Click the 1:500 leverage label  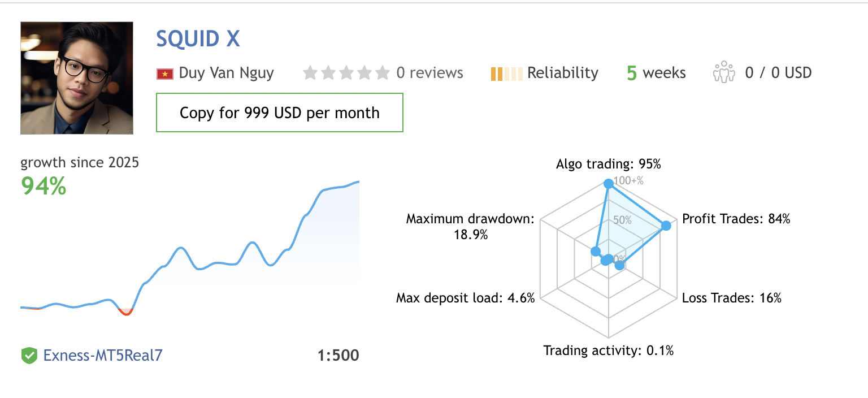point(338,356)
